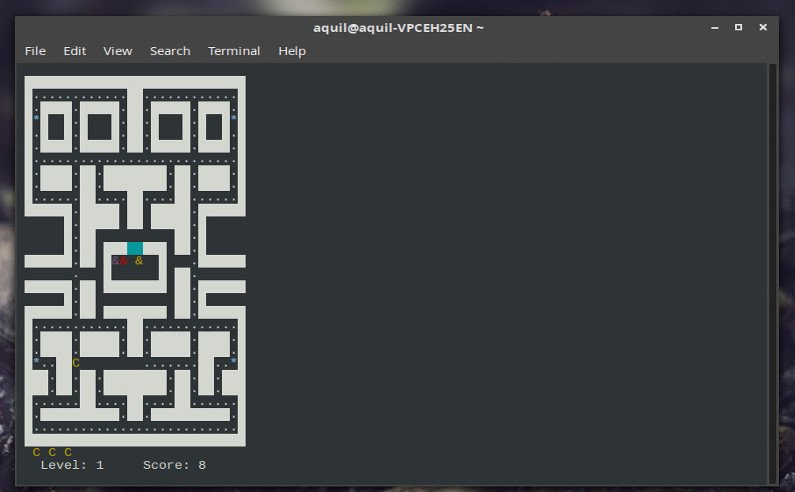
Task: Click the third remaining-life C icon
Action: point(68,452)
